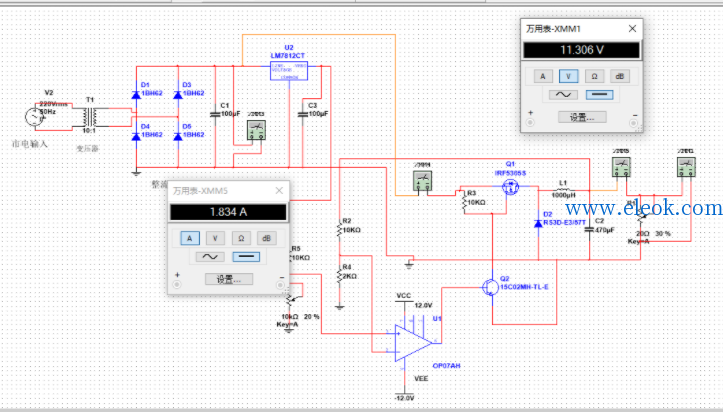The height and width of the screenshot is (412, 723).
Task: Open the 设置... settings in XMM1 window
Action: tap(582, 117)
